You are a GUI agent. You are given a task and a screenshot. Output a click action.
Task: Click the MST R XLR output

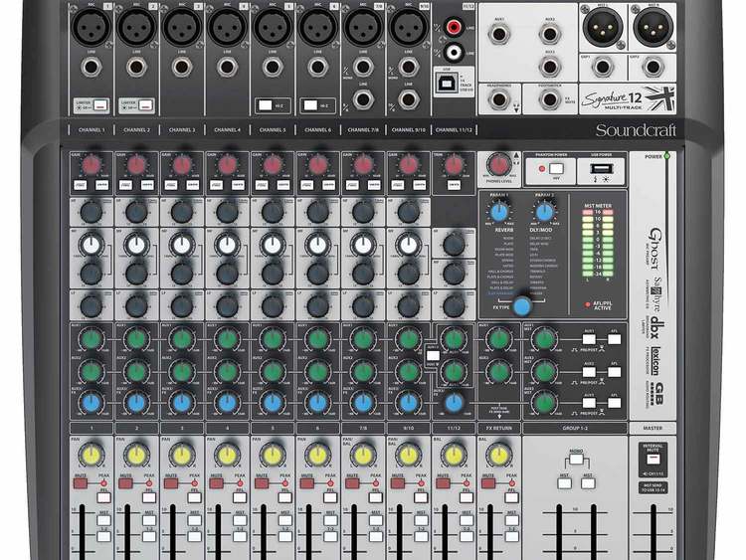point(653,27)
